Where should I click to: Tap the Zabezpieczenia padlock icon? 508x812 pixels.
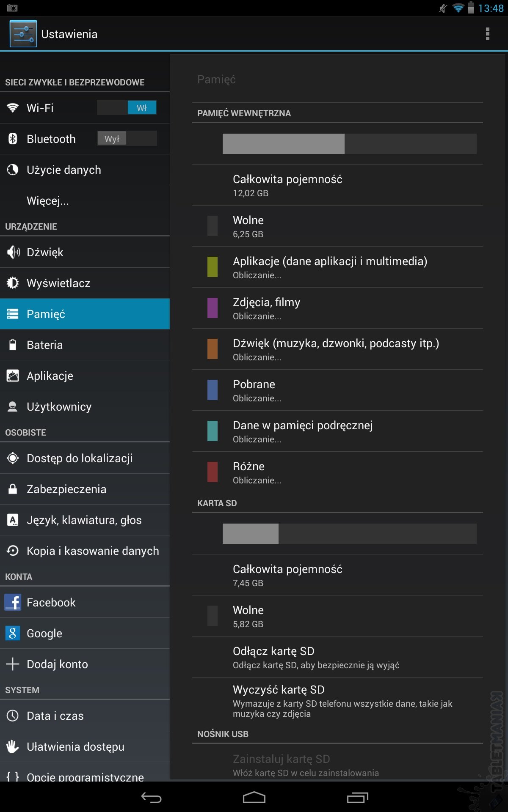[13, 489]
